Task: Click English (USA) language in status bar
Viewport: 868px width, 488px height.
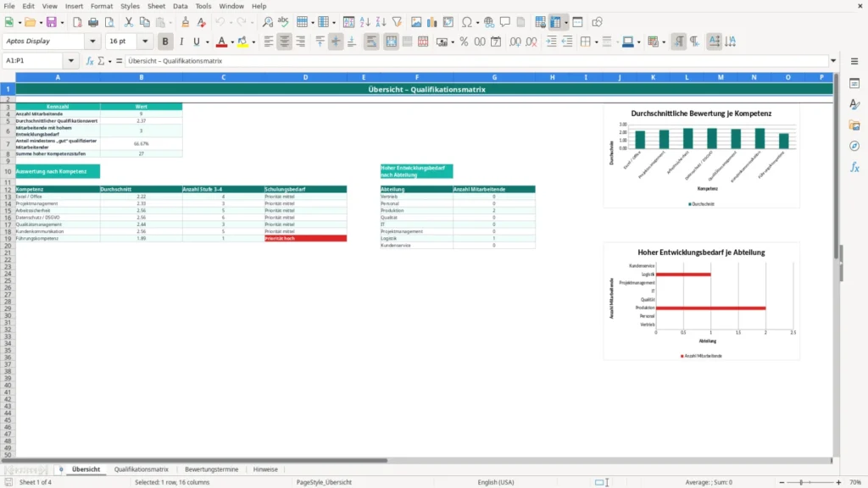Action: (x=495, y=482)
